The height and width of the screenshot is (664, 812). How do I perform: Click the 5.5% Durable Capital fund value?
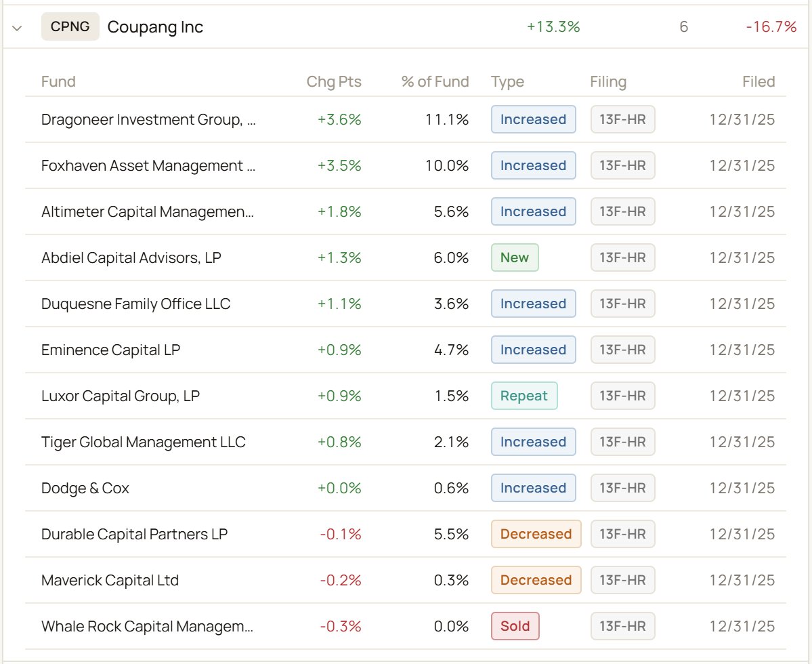(x=451, y=534)
